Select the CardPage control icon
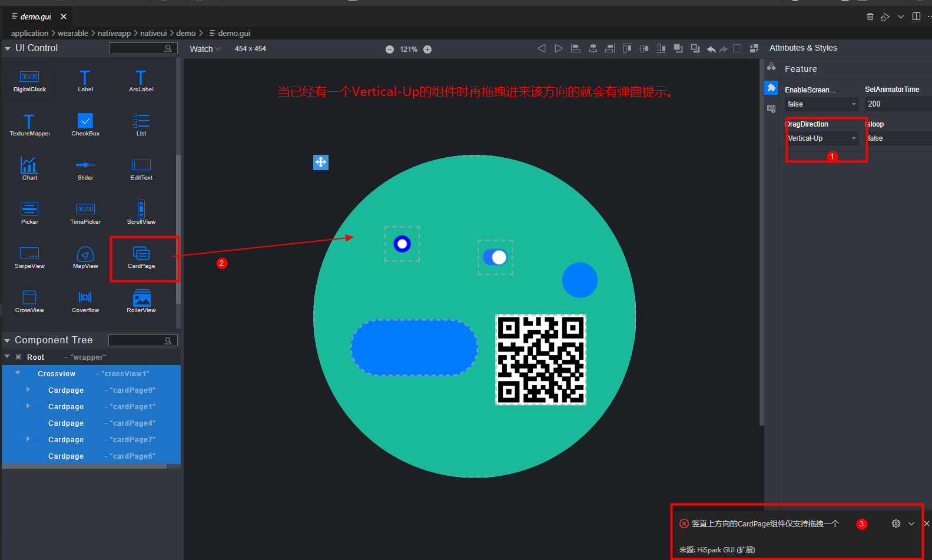 pyautogui.click(x=141, y=254)
